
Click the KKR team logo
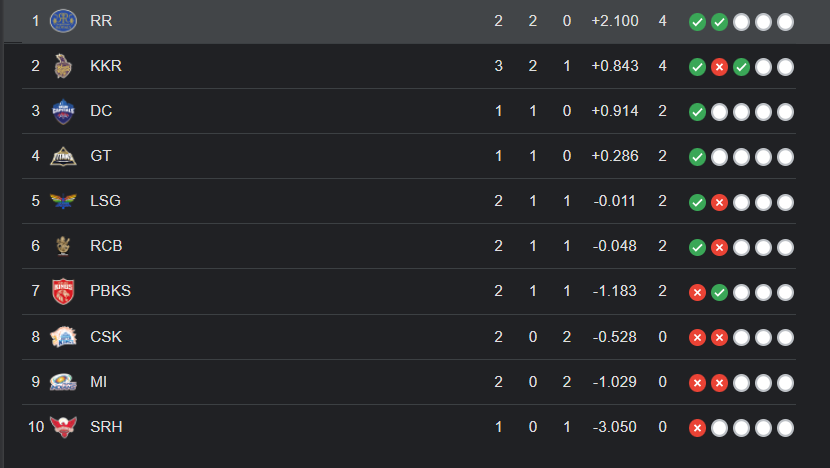click(x=63, y=66)
